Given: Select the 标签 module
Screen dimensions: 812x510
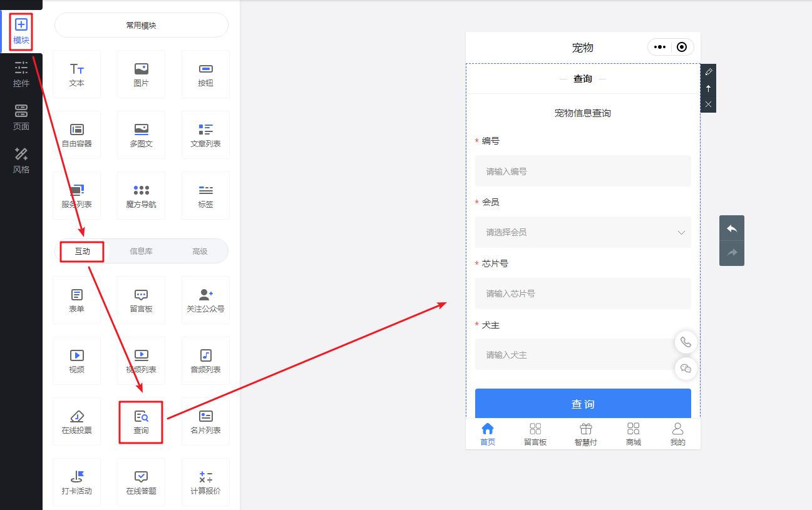Looking at the screenshot, I should [x=206, y=196].
